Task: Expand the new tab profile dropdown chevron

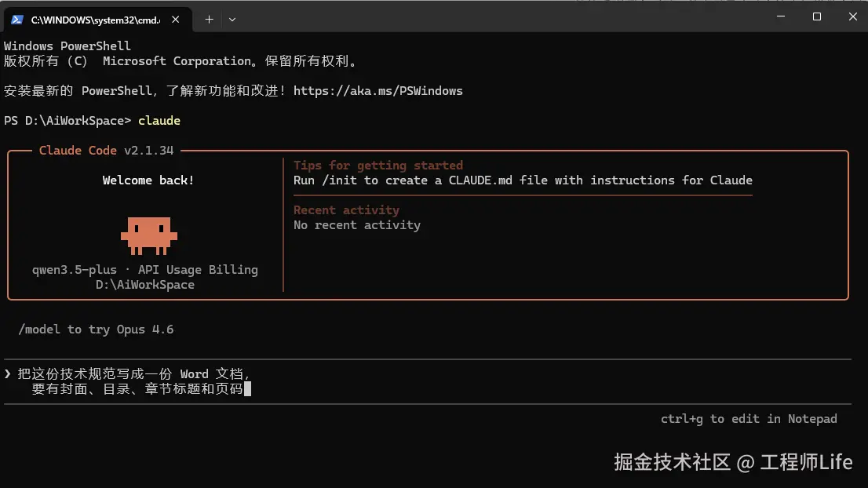Action: (232, 20)
